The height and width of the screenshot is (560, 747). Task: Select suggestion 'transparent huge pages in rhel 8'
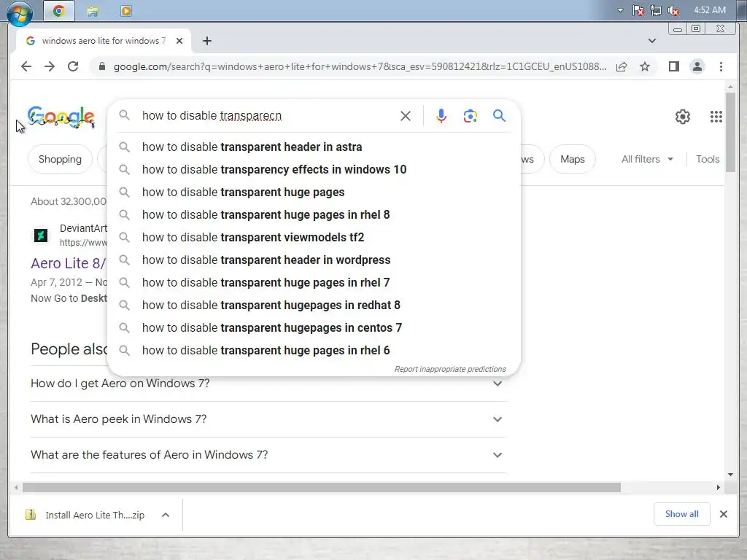pyautogui.click(x=314, y=215)
